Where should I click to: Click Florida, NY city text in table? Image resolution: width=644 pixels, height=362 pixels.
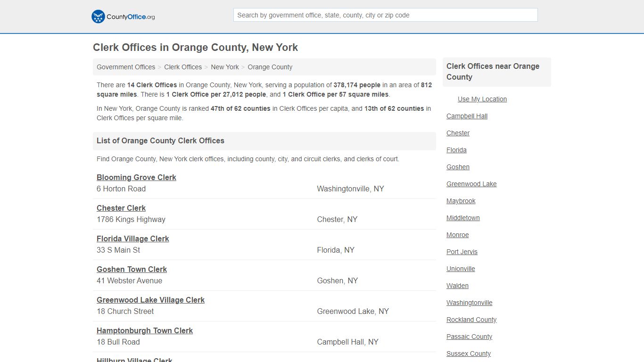click(x=336, y=250)
